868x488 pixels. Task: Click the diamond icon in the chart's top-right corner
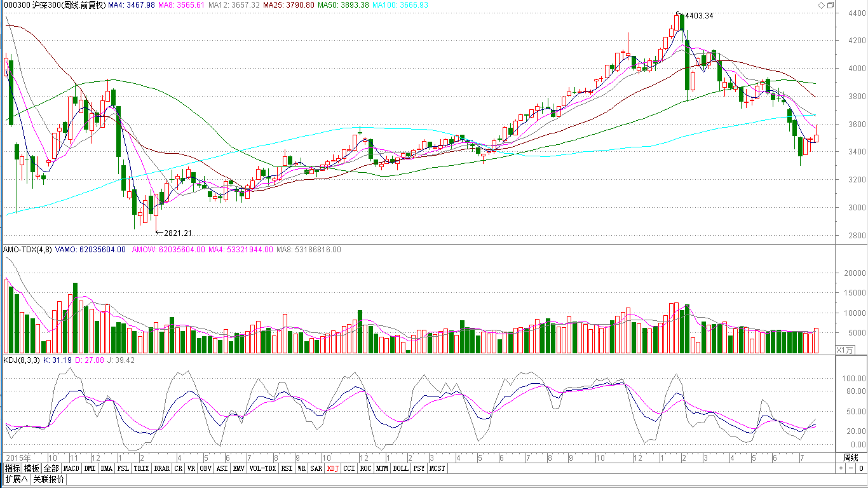(821, 5)
